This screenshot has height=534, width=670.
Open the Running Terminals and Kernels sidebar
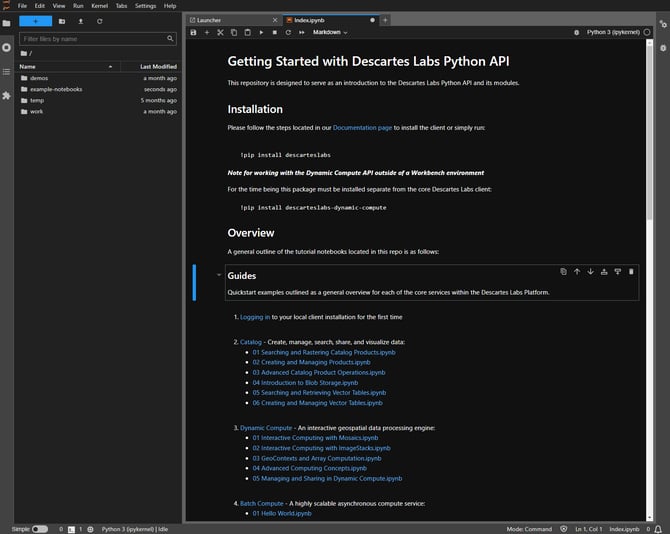tap(7, 47)
